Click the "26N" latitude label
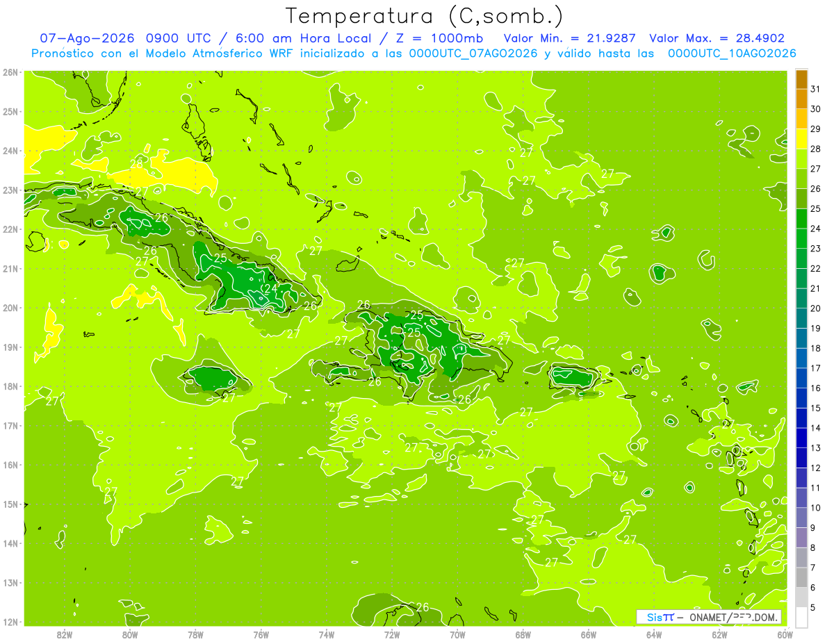The image size is (834, 644). pyautogui.click(x=10, y=72)
